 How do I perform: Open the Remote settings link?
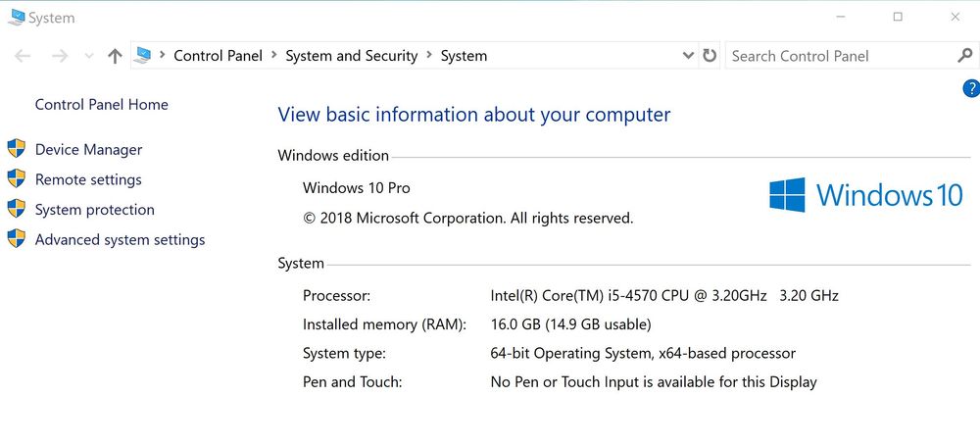point(88,179)
